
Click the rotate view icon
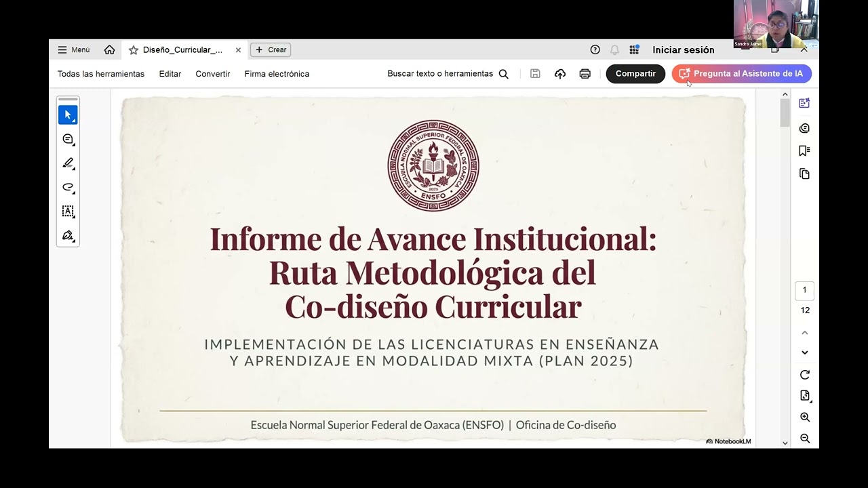point(805,375)
